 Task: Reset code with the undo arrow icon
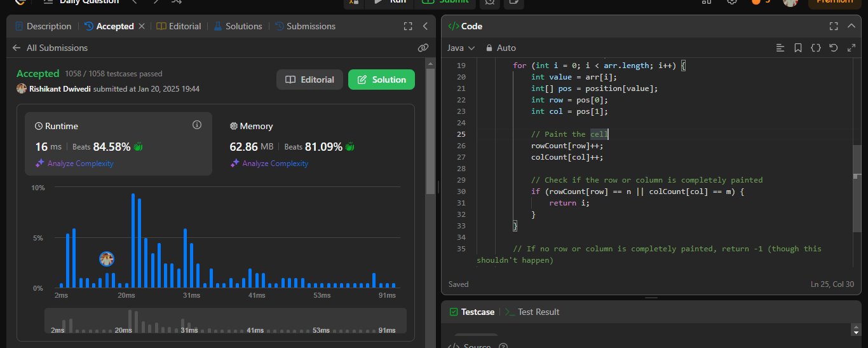point(834,48)
